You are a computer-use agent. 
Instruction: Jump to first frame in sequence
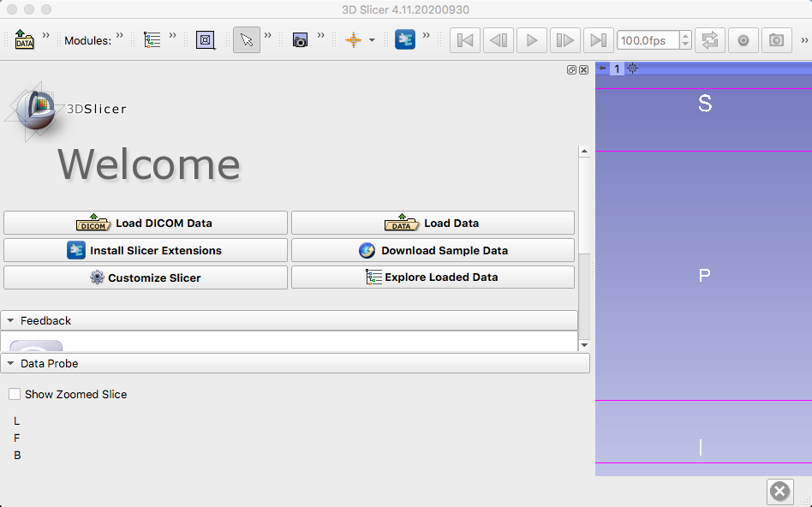(x=465, y=40)
